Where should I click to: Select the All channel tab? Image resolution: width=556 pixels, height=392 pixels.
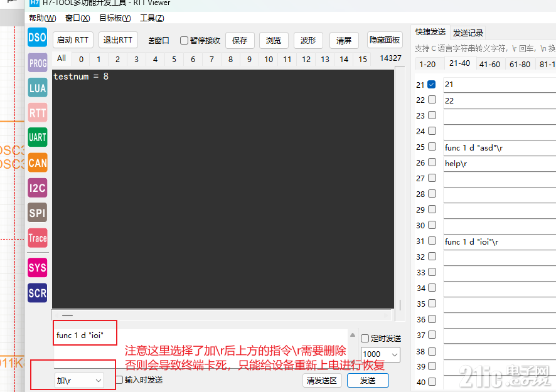click(61, 58)
